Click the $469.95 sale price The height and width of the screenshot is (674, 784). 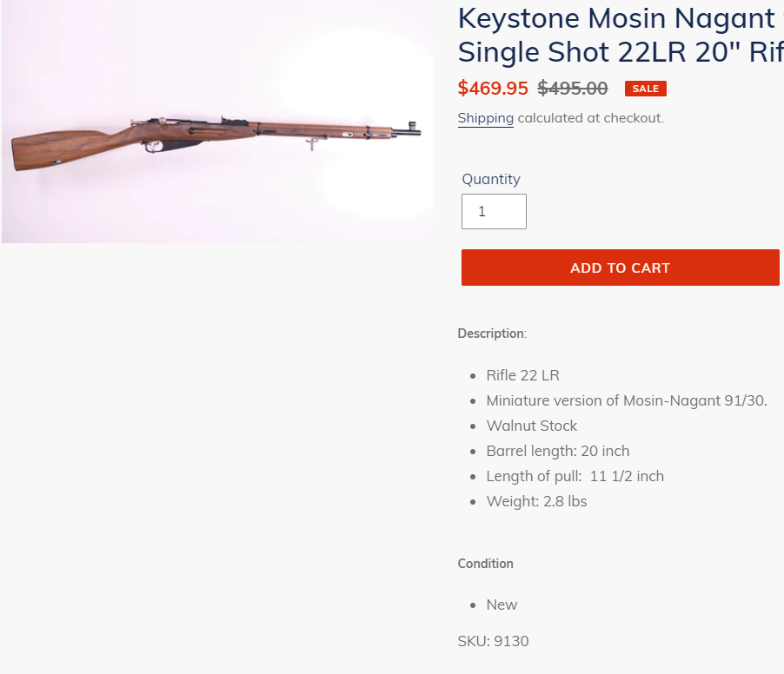click(493, 89)
